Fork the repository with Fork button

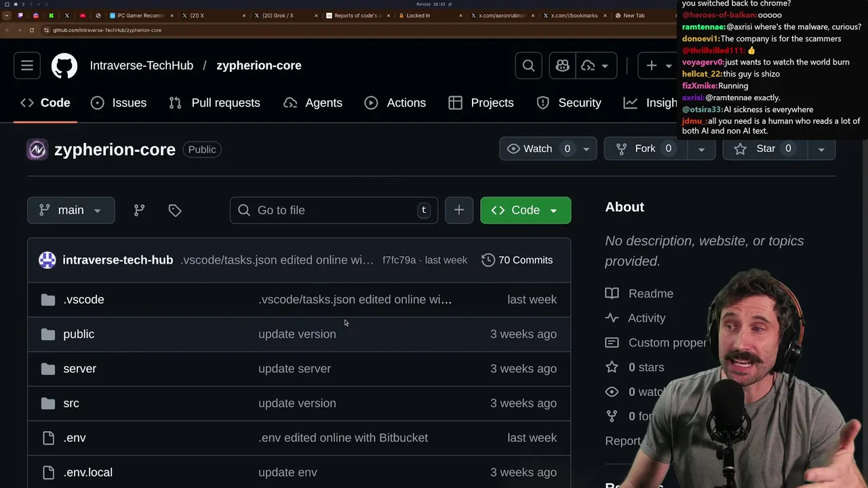[644, 148]
